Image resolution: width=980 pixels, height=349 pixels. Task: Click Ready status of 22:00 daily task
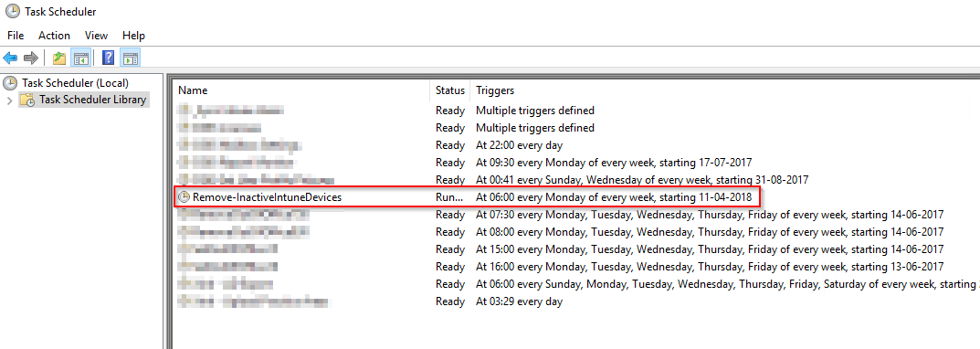pos(450,146)
